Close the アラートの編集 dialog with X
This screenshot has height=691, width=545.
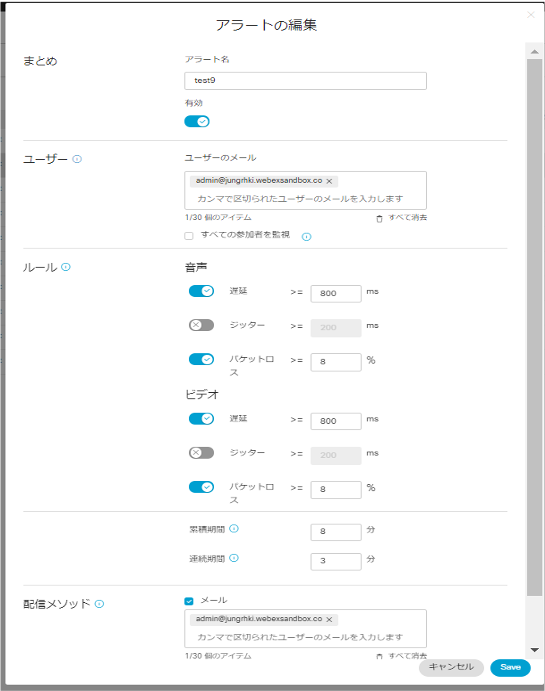coord(531,15)
